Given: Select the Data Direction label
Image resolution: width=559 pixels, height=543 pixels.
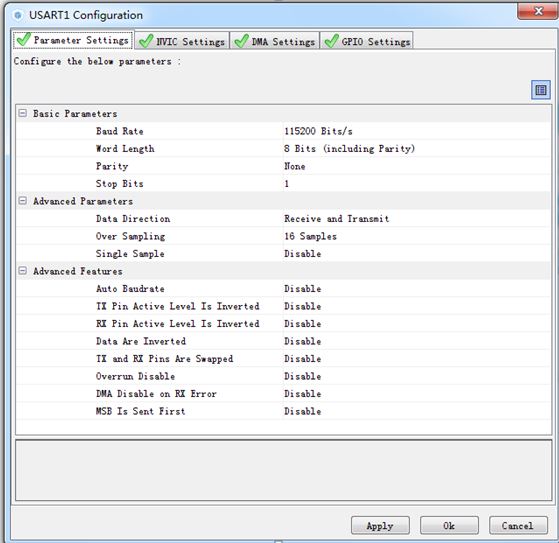Looking at the screenshot, I should (x=133, y=219).
